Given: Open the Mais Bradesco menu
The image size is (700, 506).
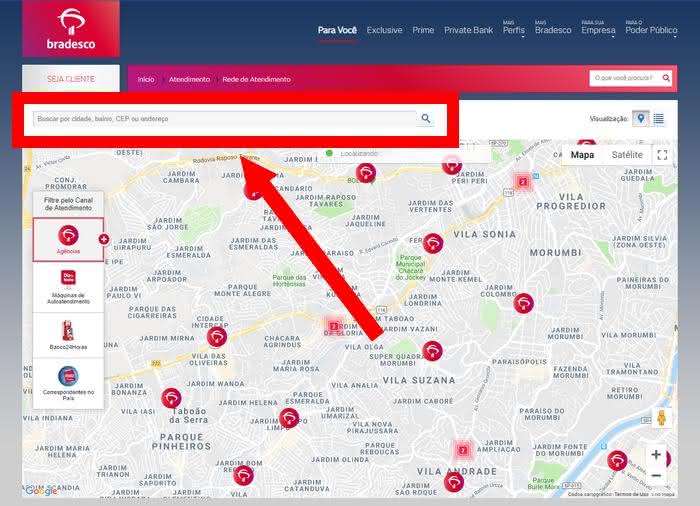Looking at the screenshot, I should point(553,29).
